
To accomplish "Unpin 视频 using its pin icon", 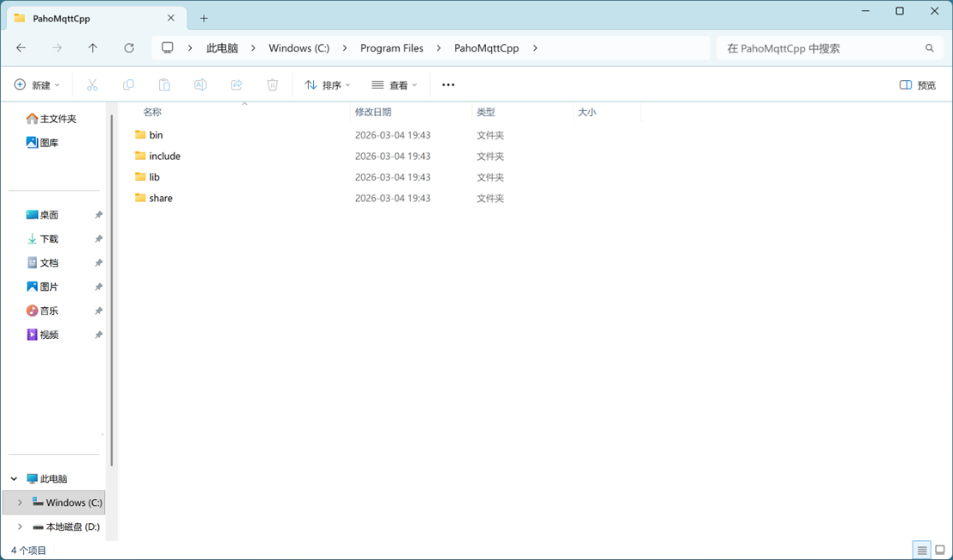I will pyautogui.click(x=98, y=335).
